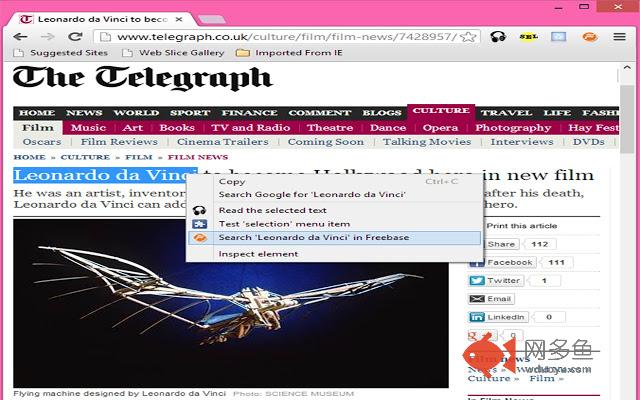This screenshot has height=400, width=640.
Task: Select 'Copy' from the context menu
Action: click(x=231, y=182)
